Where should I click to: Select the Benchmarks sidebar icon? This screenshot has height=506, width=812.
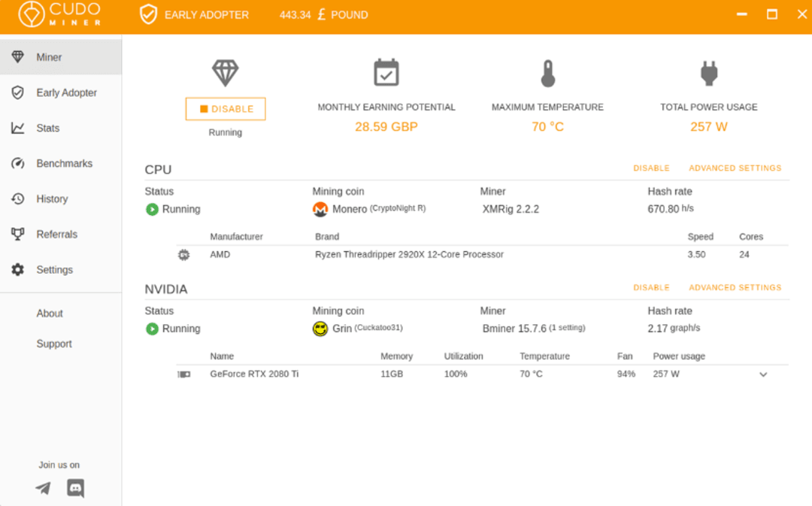click(17, 163)
